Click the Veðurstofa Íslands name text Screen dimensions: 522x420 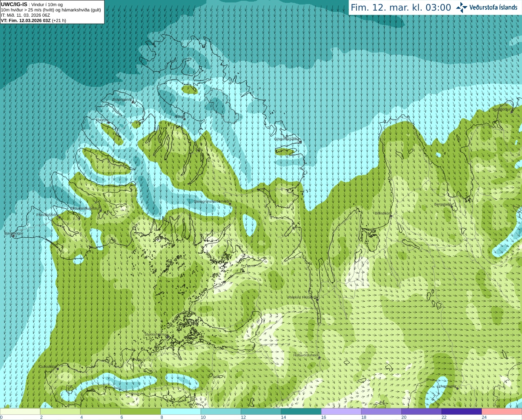[x=493, y=7]
